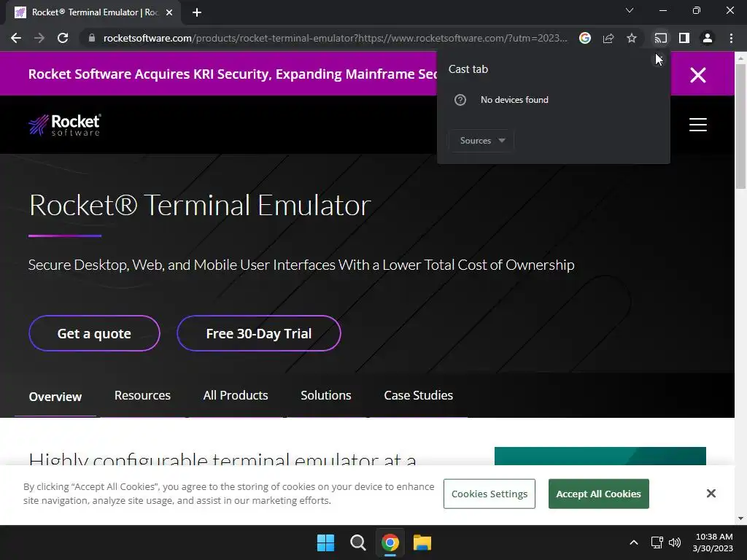Open Cookies Settings
The image size is (747, 560).
coord(489,494)
